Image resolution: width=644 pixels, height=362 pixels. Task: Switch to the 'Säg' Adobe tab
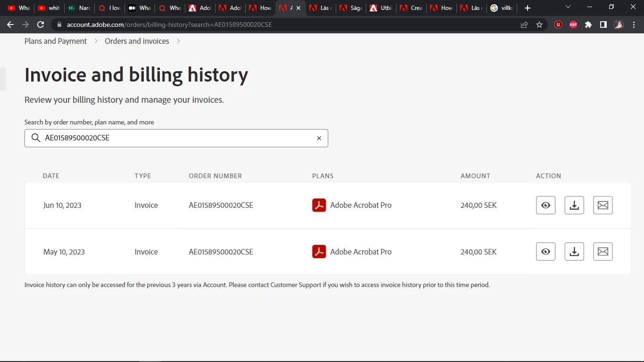click(350, 8)
